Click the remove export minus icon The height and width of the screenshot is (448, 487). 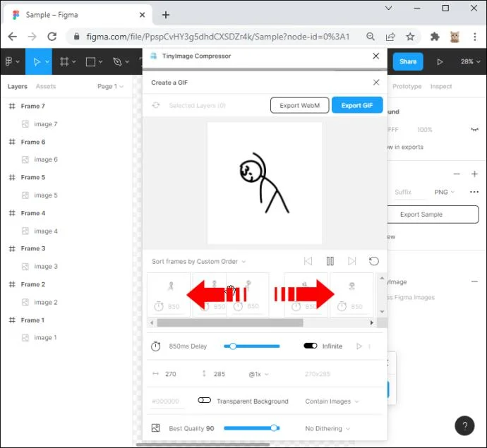[457, 174]
